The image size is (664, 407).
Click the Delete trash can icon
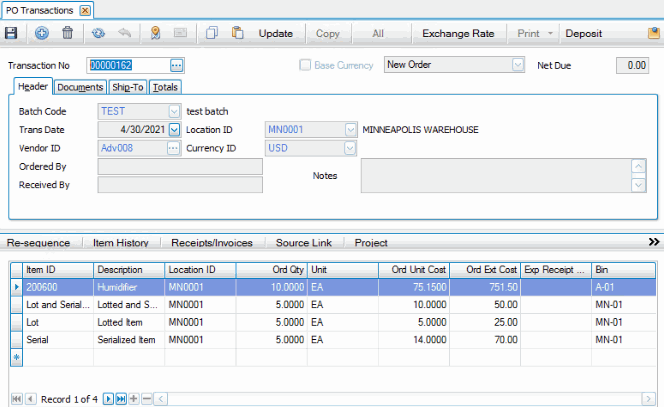click(x=68, y=33)
